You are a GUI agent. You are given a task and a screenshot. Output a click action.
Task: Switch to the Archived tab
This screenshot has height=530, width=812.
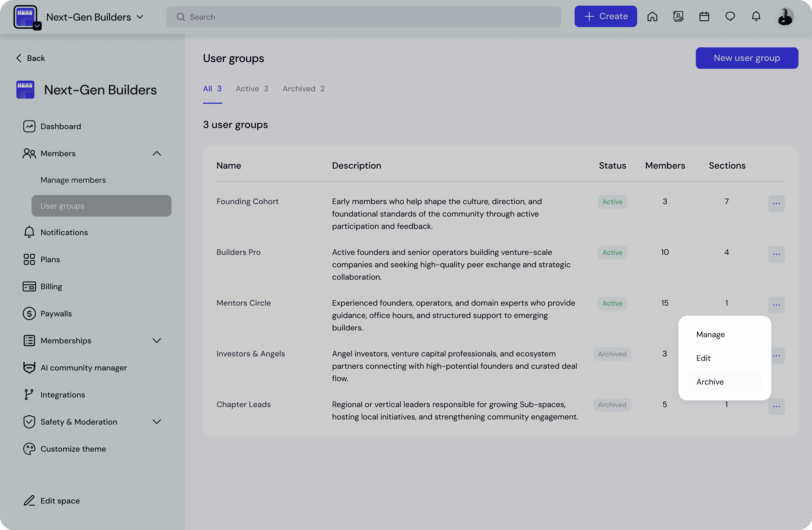click(x=303, y=89)
